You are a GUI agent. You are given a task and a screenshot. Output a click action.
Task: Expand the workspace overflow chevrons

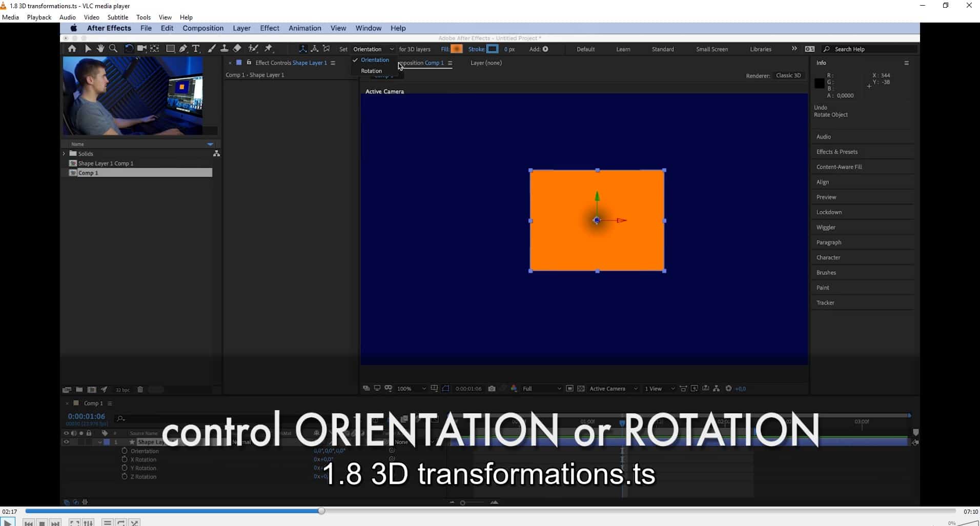[x=794, y=49]
